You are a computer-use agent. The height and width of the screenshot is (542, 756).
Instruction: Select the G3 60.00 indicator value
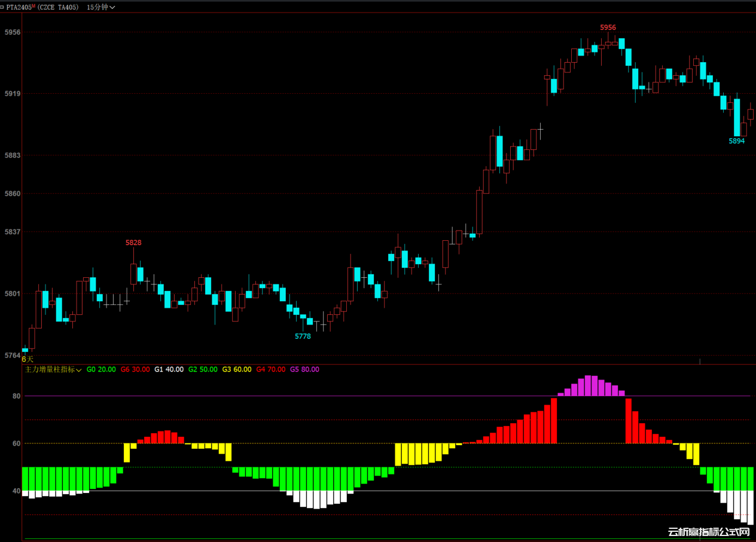[237, 369]
